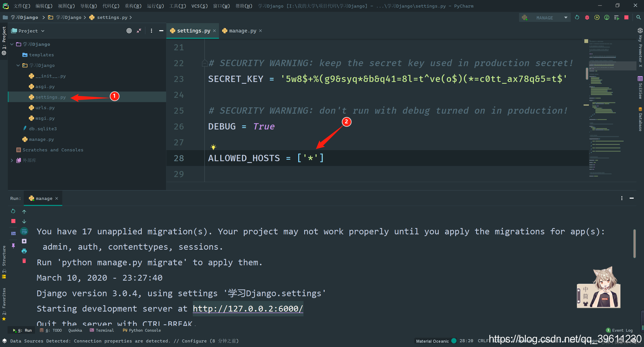
Task: Open the Terminal tool tab
Action: coord(102,330)
